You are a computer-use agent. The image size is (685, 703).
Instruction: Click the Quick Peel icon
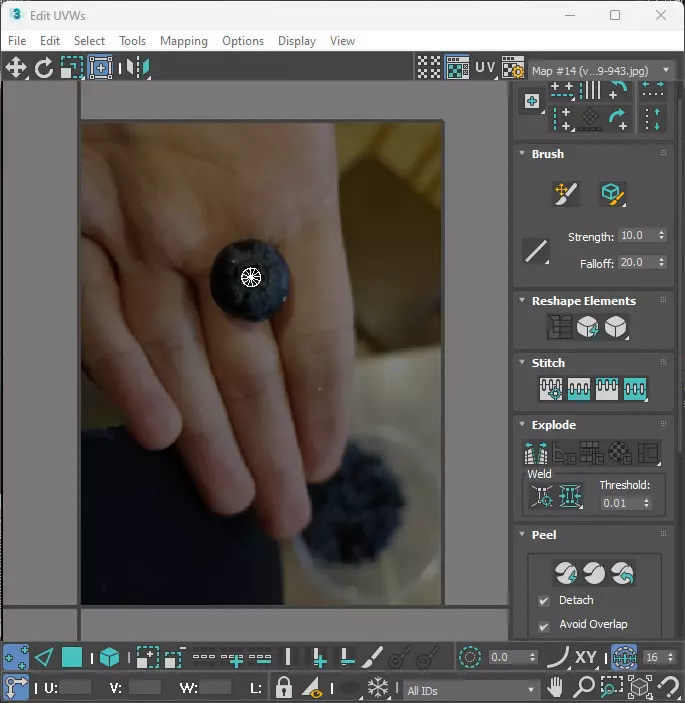(x=566, y=573)
